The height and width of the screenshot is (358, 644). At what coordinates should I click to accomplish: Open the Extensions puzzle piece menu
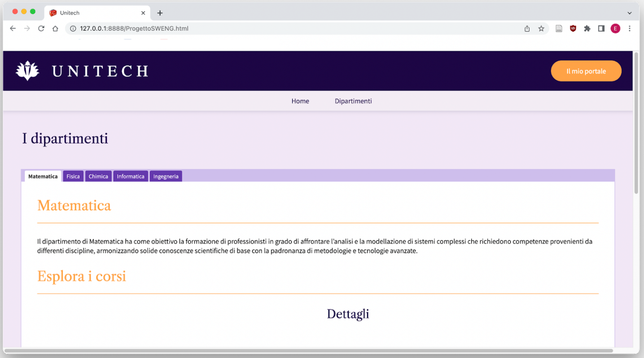pos(587,28)
